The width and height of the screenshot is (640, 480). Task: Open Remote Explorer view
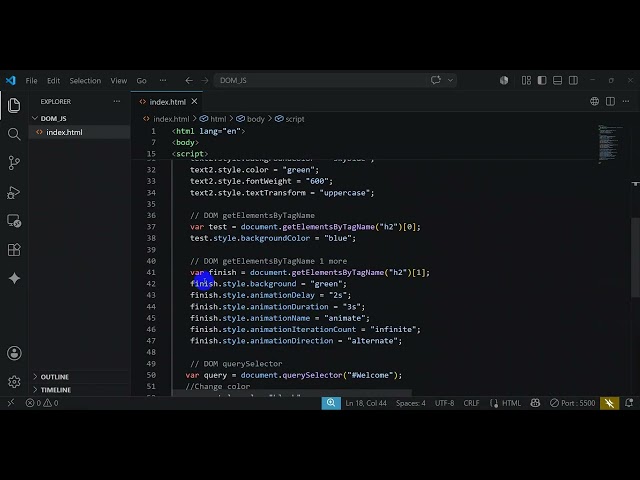(14, 221)
